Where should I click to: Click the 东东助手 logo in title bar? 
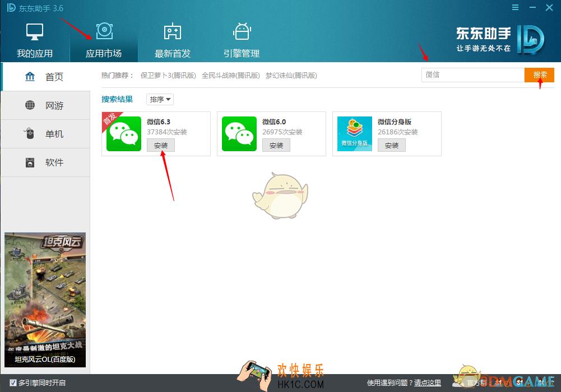(x=11, y=8)
